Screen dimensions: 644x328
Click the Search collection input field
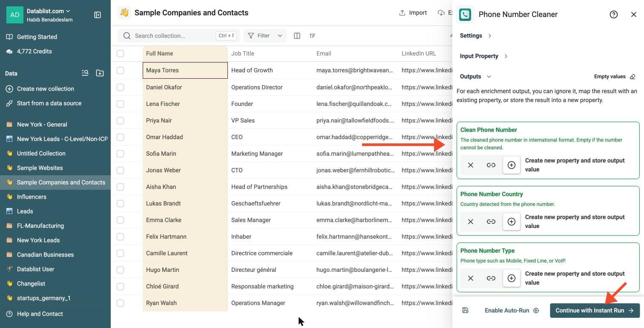(x=179, y=36)
